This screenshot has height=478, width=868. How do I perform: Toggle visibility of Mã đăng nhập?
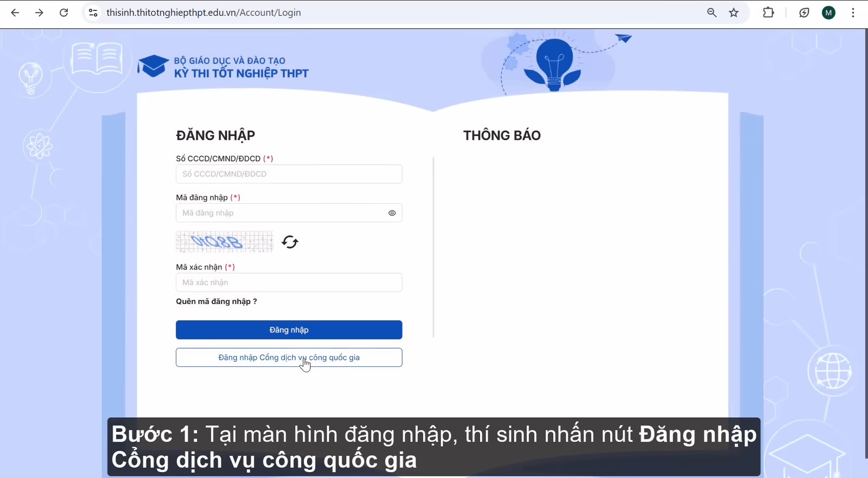tap(392, 213)
